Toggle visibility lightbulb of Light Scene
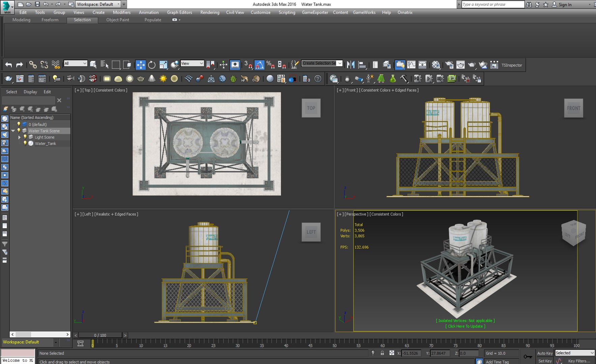The height and width of the screenshot is (364, 596). point(25,137)
